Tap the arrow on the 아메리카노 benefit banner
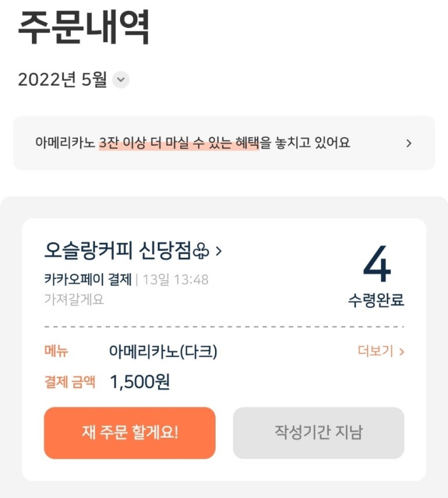448x498 pixels. 409,143
